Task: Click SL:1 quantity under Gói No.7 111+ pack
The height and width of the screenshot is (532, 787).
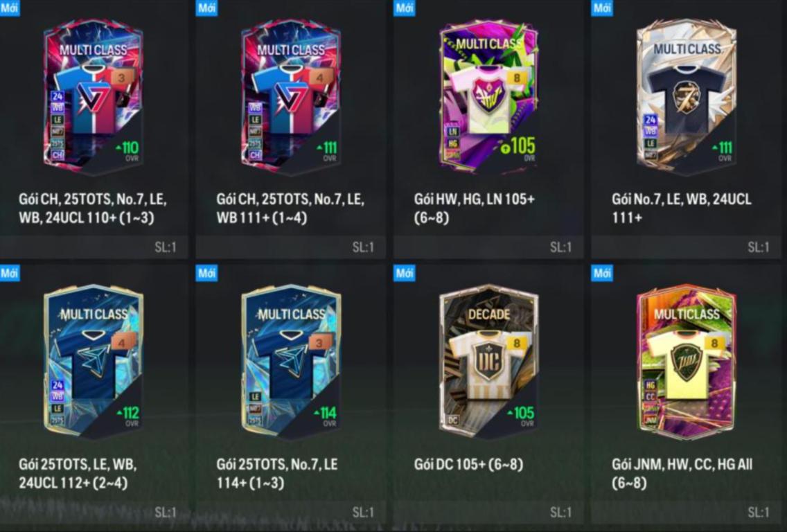Action: [x=758, y=247]
